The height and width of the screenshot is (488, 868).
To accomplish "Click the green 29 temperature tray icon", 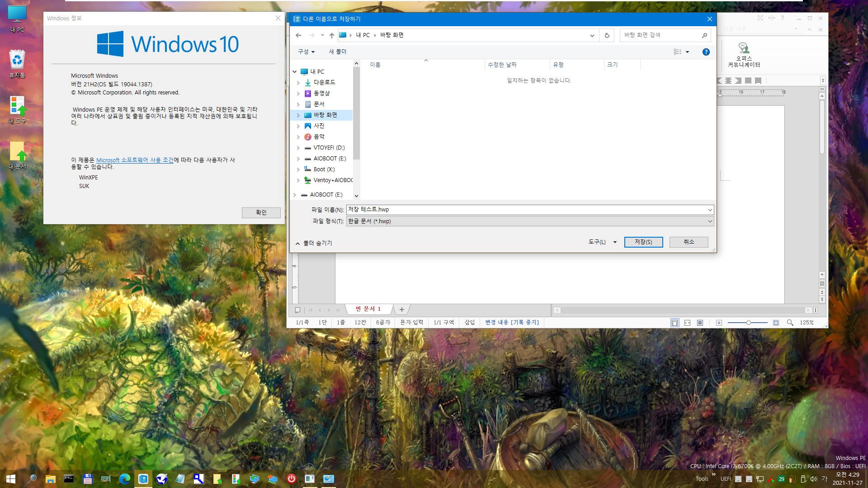I will click(781, 479).
